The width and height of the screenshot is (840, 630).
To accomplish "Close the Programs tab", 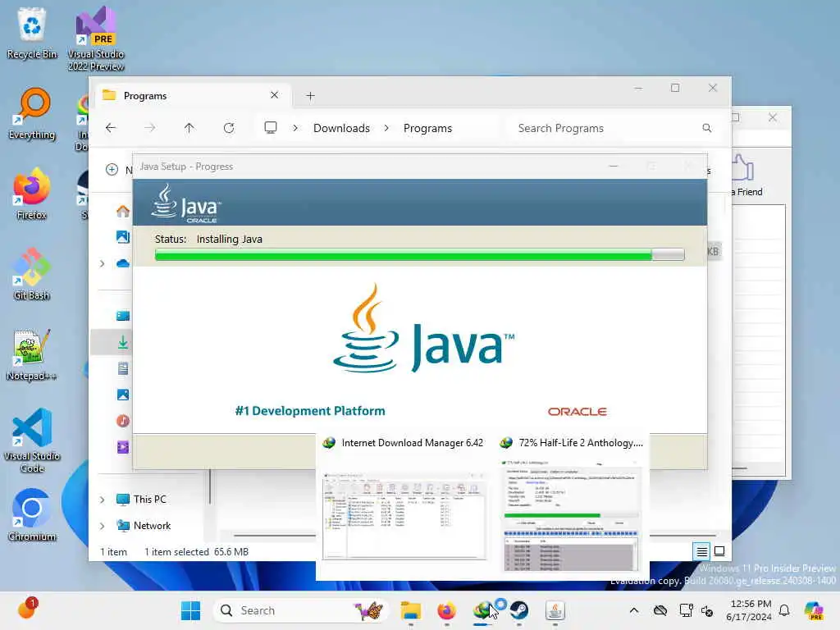I will [x=274, y=95].
